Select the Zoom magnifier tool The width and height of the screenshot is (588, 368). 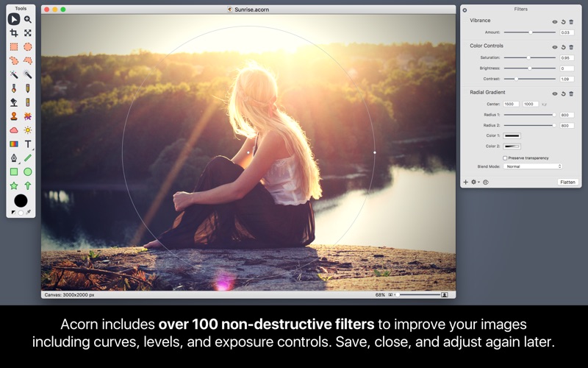28,19
